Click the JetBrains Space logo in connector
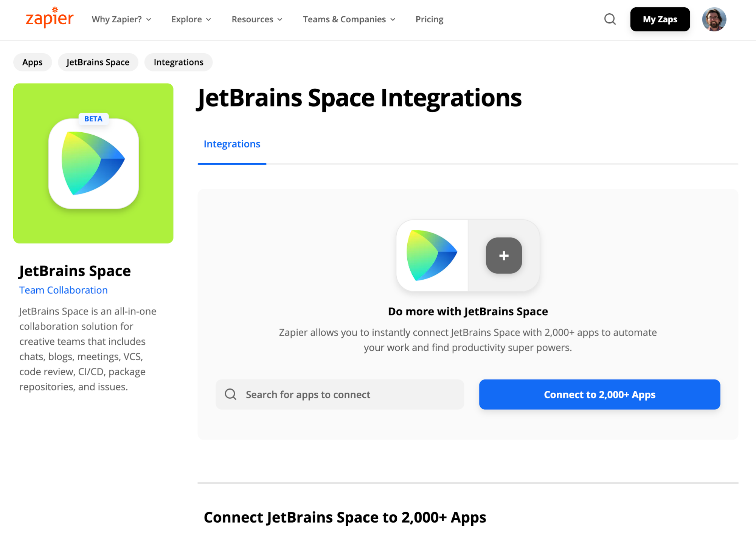This screenshot has height=542, width=756. (432, 255)
